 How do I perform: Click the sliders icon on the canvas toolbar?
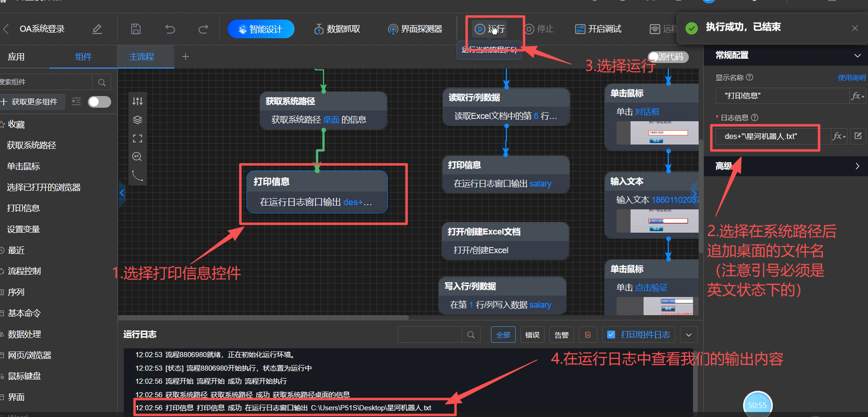[x=137, y=101]
